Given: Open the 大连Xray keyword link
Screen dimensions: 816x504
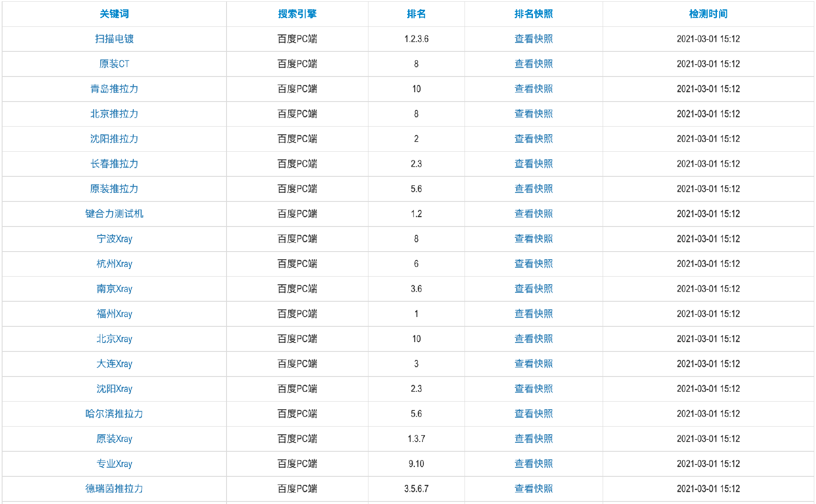Looking at the screenshot, I should click(x=114, y=364).
